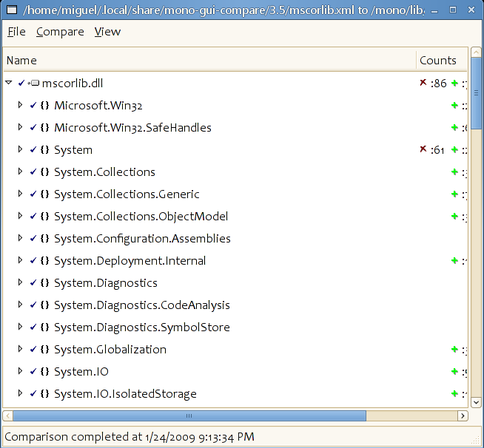Image resolution: width=484 pixels, height=448 pixels.
Task: Click green plus icon in Microsoft.Win32 row
Action: tap(454, 105)
